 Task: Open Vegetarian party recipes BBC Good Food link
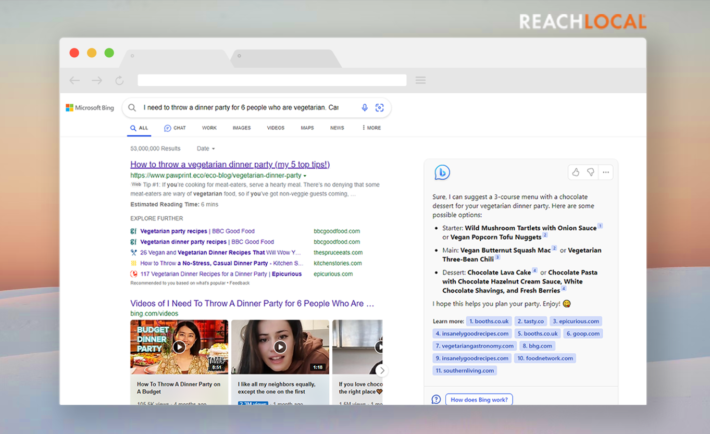[197, 231]
